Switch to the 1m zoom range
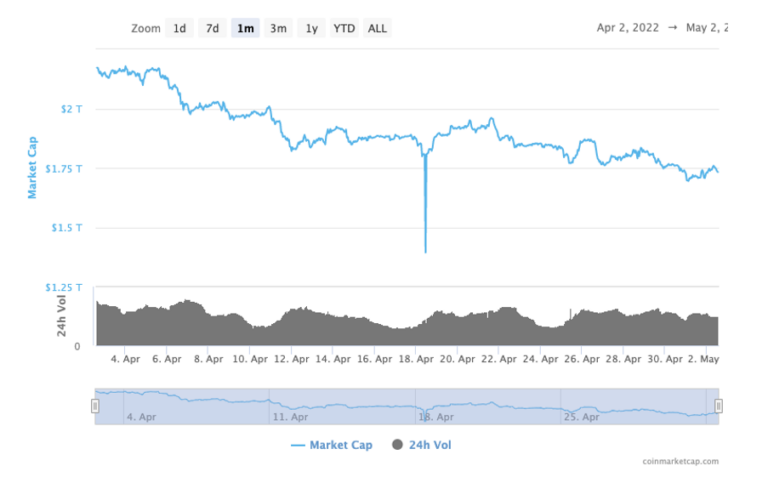 [x=245, y=28]
